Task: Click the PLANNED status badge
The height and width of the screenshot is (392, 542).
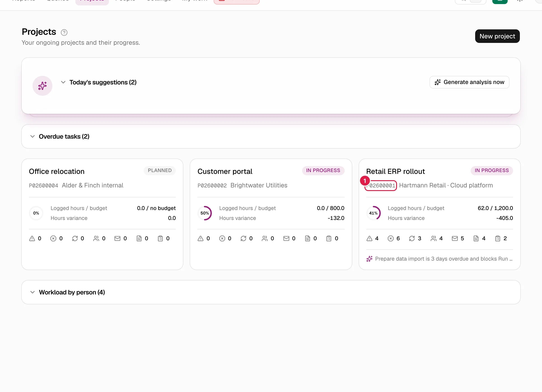Action: [x=160, y=170]
